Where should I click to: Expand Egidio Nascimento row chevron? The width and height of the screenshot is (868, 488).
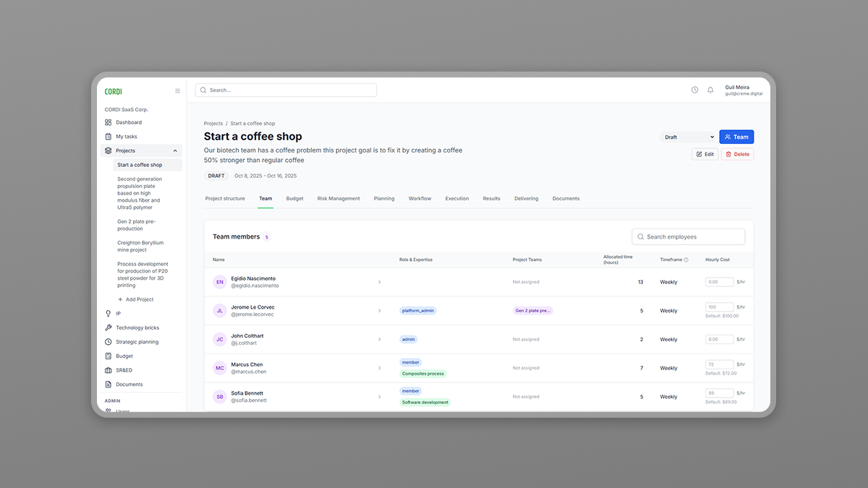pos(380,282)
